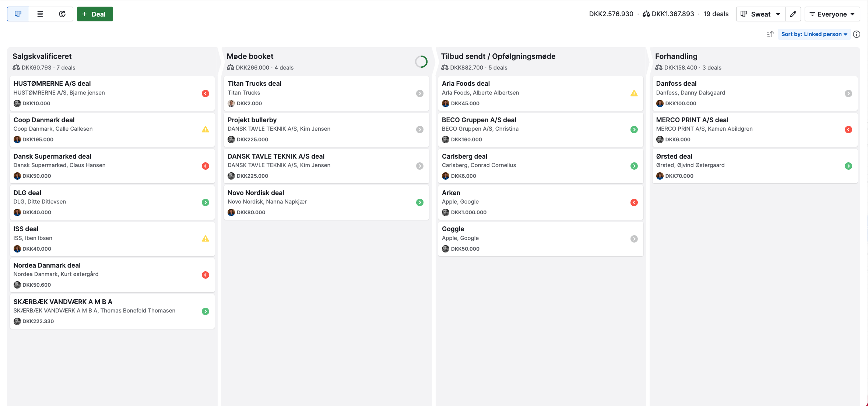Click the info icon beside Sort by
868x406 pixels.
[857, 34]
